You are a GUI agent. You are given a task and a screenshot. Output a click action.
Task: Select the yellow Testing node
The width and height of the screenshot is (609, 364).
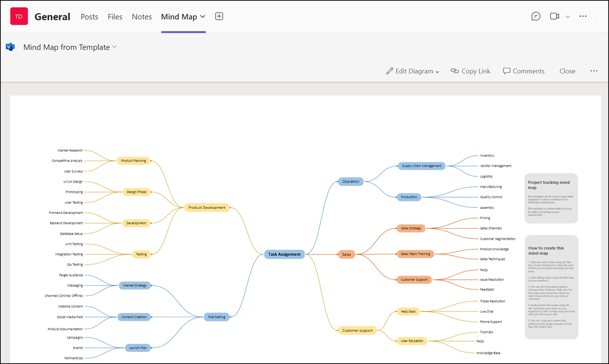(141, 254)
